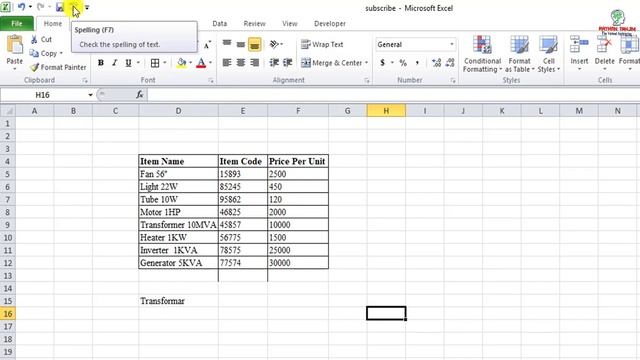This screenshot has width=640, height=360.
Task: Open Underline style dropdown arrow
Action: click(x=138, y=63)
